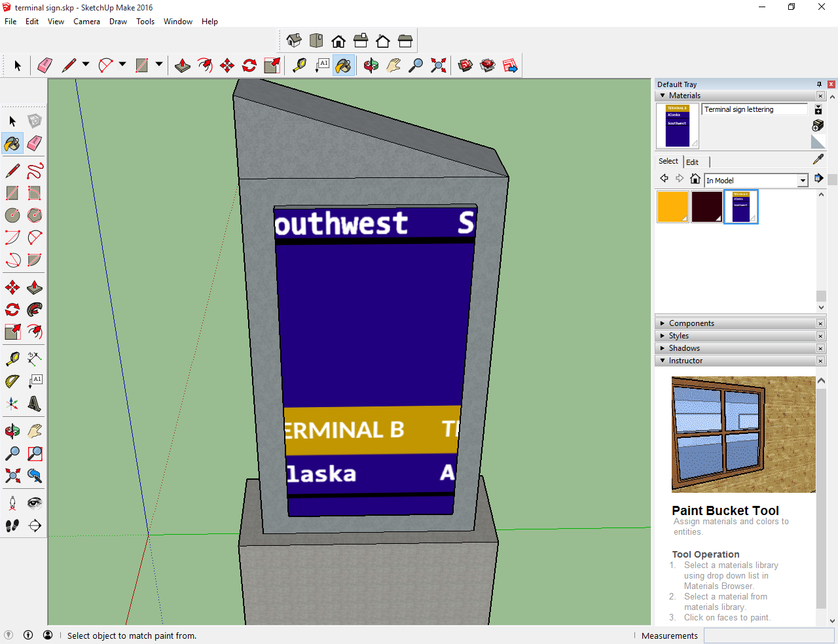Open the Tools menu
Screen dimensions: 838x644
(145, 22)
